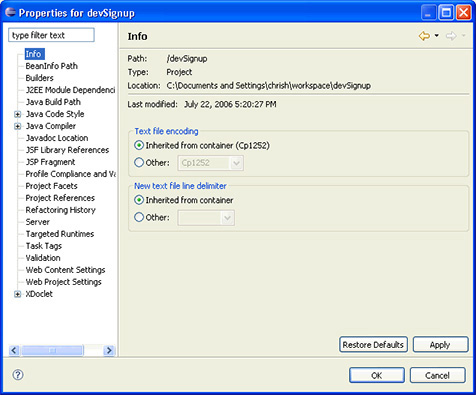Click the type filter text field
Image resolution: width=476 pixels, height=395 pixels.
(51, 35)
